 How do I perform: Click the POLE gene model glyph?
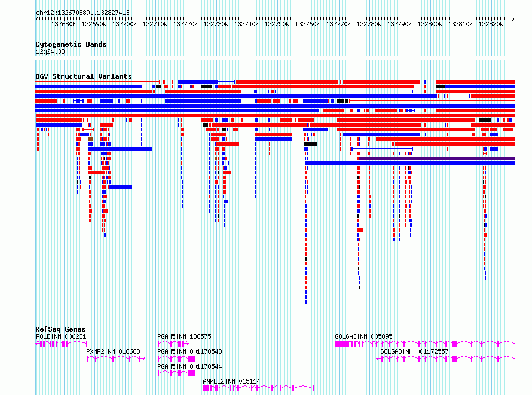click(62, 344)
